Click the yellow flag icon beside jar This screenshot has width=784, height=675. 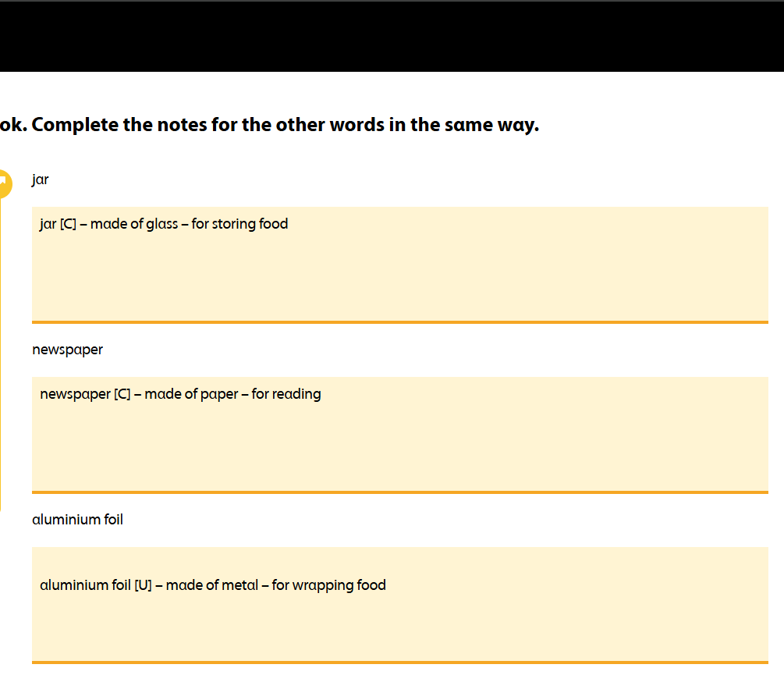tap(4, 184)
